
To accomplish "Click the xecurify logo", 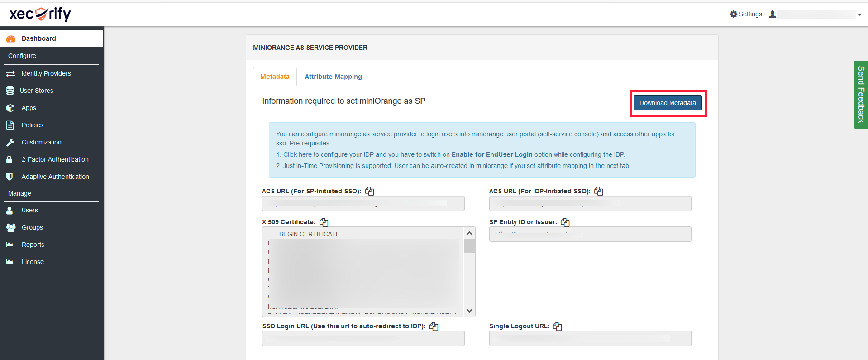I will coord(40,14).
